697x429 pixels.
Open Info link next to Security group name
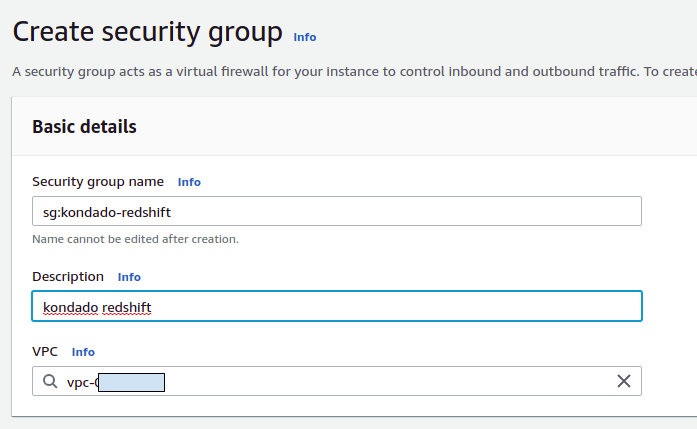point(189,182)
